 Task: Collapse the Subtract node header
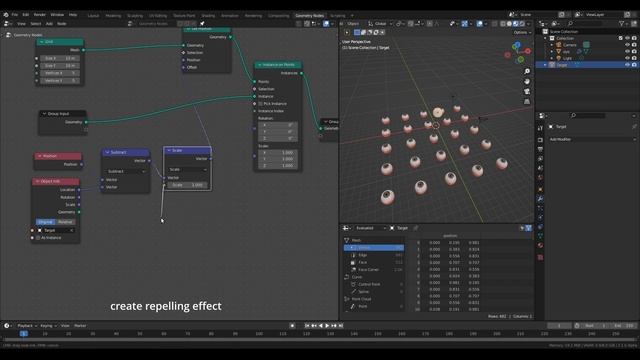pos(107,152)
